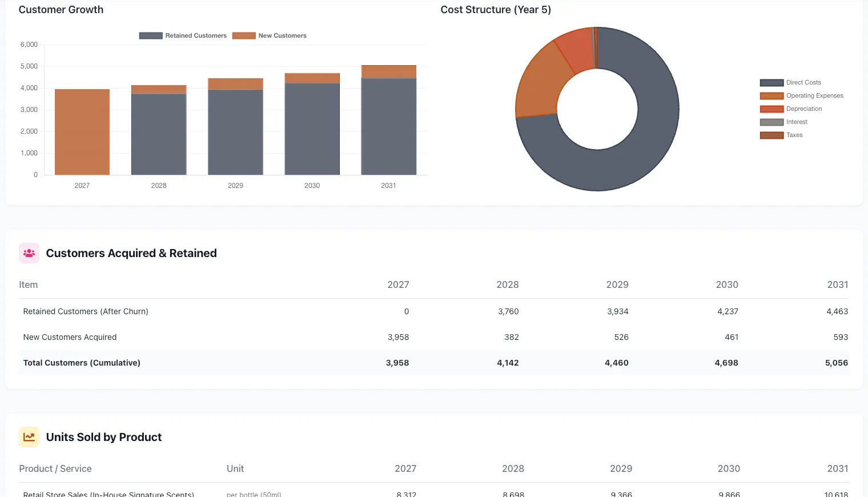868x497 pixels.
Task: Select the 2031 Retained Customers bar segment
Action: pos(389,126)
